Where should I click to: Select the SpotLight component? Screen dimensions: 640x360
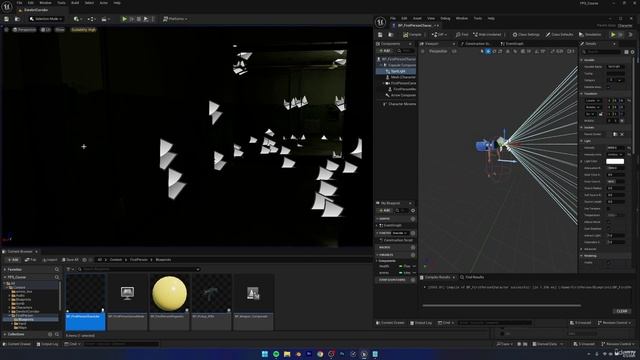click(x=396, y=71)
